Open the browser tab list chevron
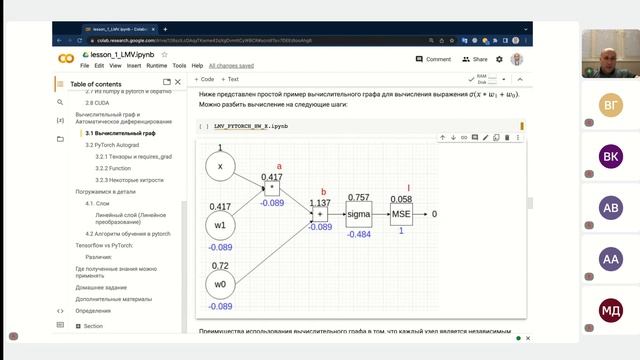 click(526, 29)
